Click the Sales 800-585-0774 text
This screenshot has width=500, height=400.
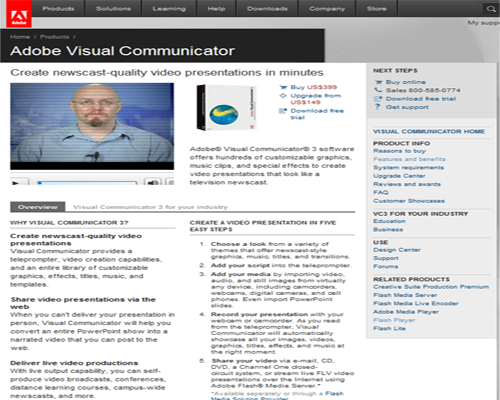(423, 90)
